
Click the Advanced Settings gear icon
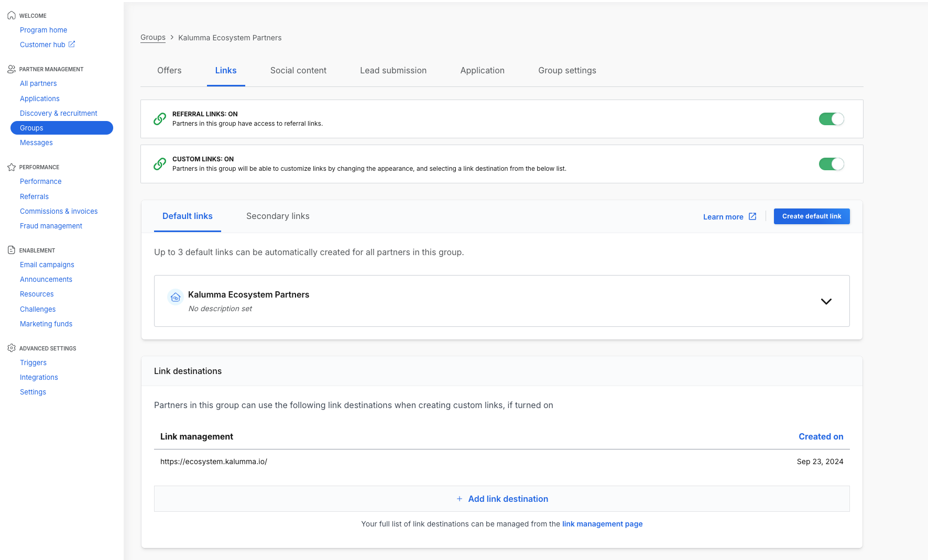coord(12,348)
